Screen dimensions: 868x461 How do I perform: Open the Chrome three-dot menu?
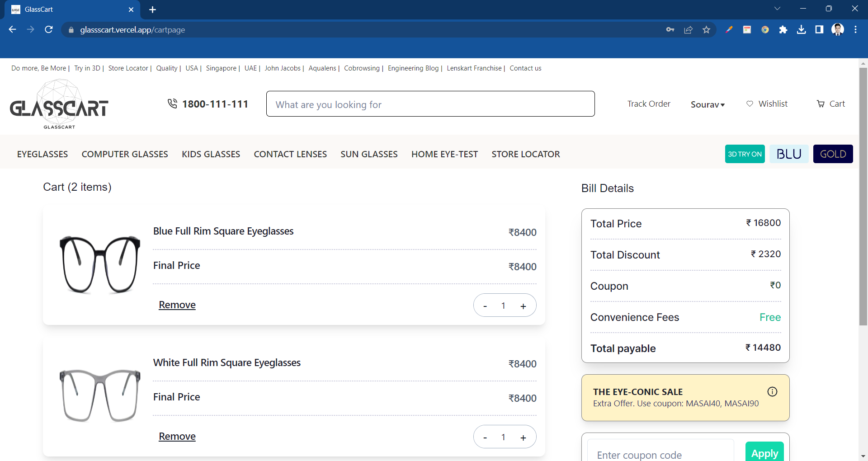point(855,29)
